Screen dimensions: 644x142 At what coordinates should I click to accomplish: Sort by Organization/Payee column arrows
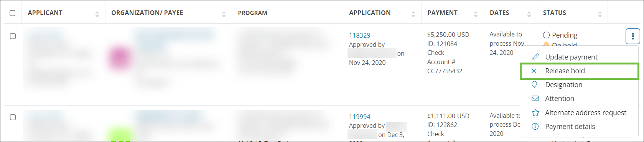tap(224, 14)
